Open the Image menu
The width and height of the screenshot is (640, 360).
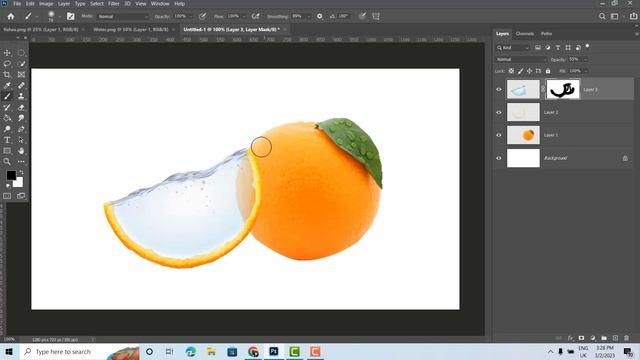(46, 4)
